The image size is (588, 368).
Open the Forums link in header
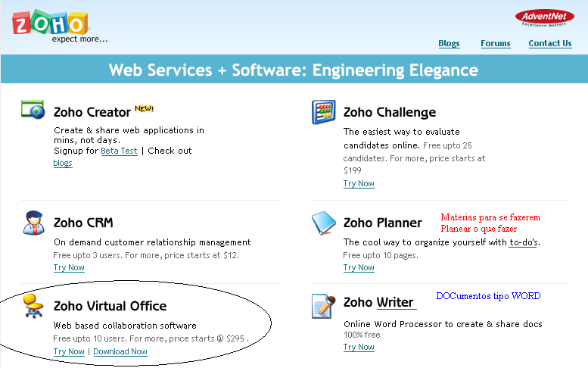[x=496, y=43]
